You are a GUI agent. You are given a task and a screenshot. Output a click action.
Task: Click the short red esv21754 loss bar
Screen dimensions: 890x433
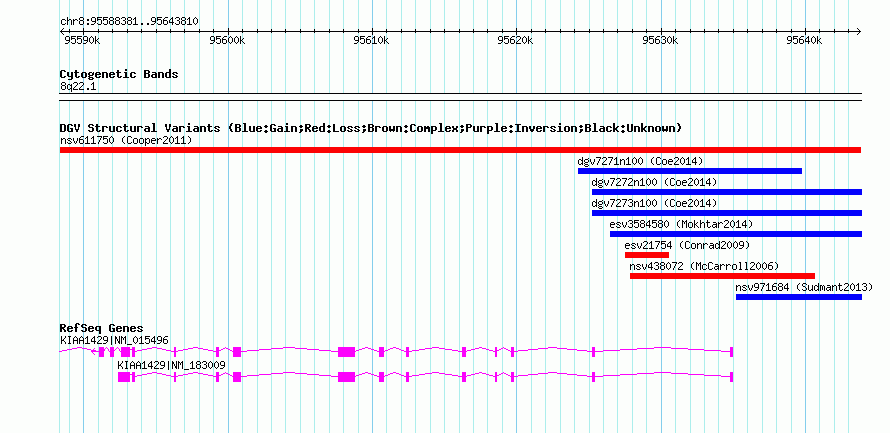pos(647,255)
